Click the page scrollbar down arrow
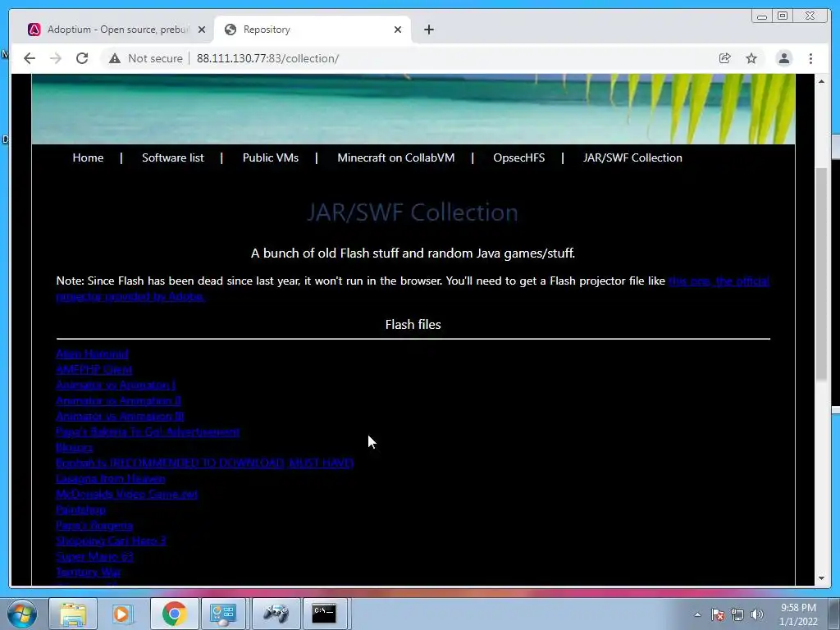The image size is (840, 630). click(821, 578)
